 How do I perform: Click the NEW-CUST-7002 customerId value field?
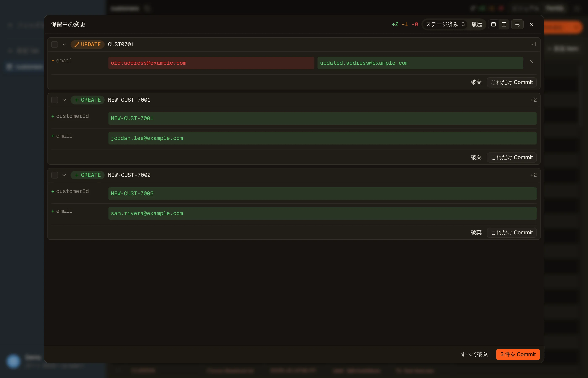(x=322, y=194)
